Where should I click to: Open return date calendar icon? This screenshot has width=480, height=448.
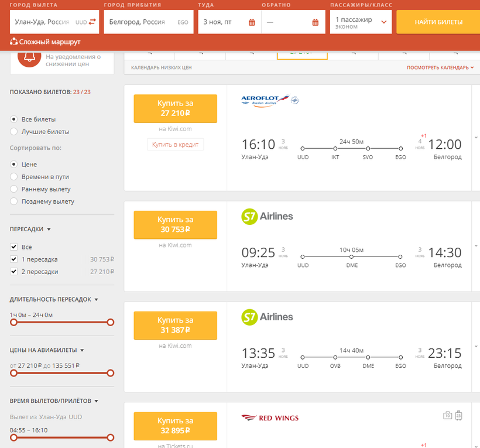pyautogui.click(x=316, y=22)
